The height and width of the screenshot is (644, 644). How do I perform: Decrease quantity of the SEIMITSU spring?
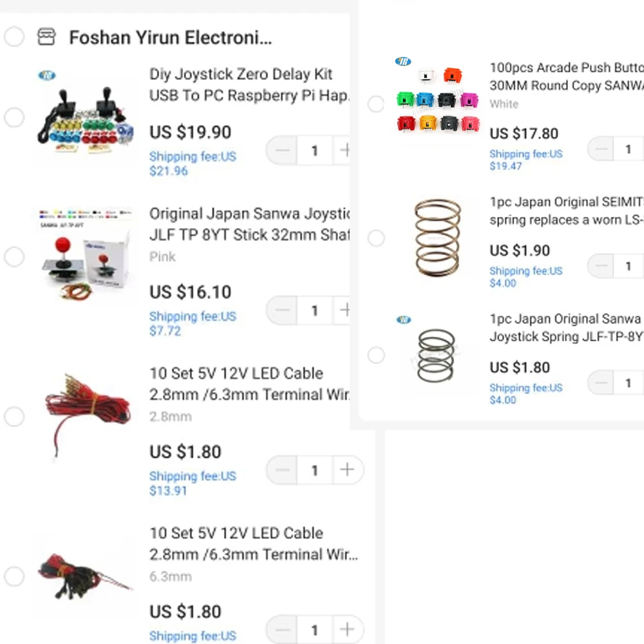click(x=601, y=266)
